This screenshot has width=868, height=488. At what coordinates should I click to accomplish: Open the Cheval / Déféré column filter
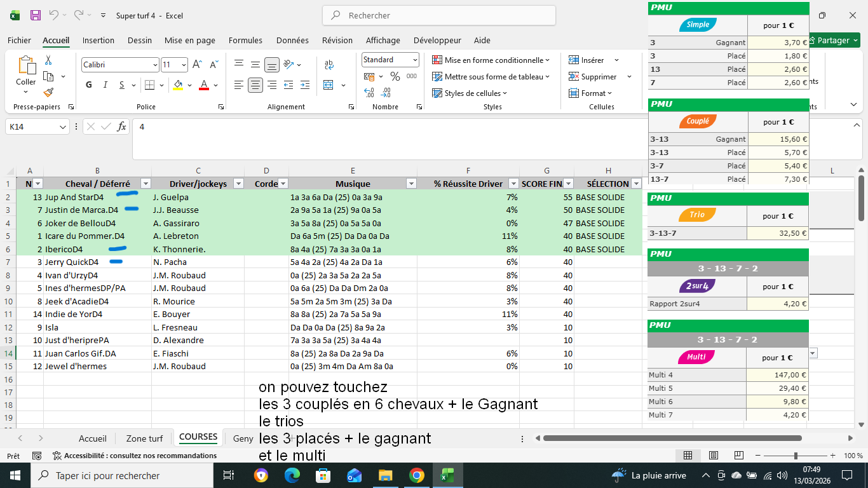146,184
